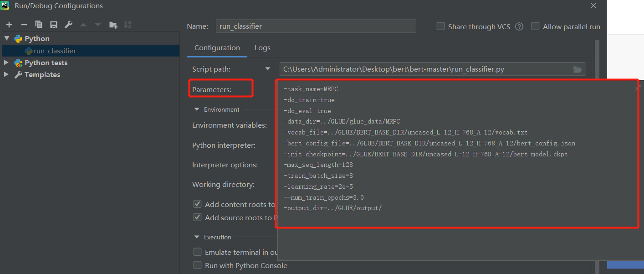The height and width of the screenshot is (274, 644).
Task: Uncheck Add source roots to PYTHONPATH
Action: (197, 217)
